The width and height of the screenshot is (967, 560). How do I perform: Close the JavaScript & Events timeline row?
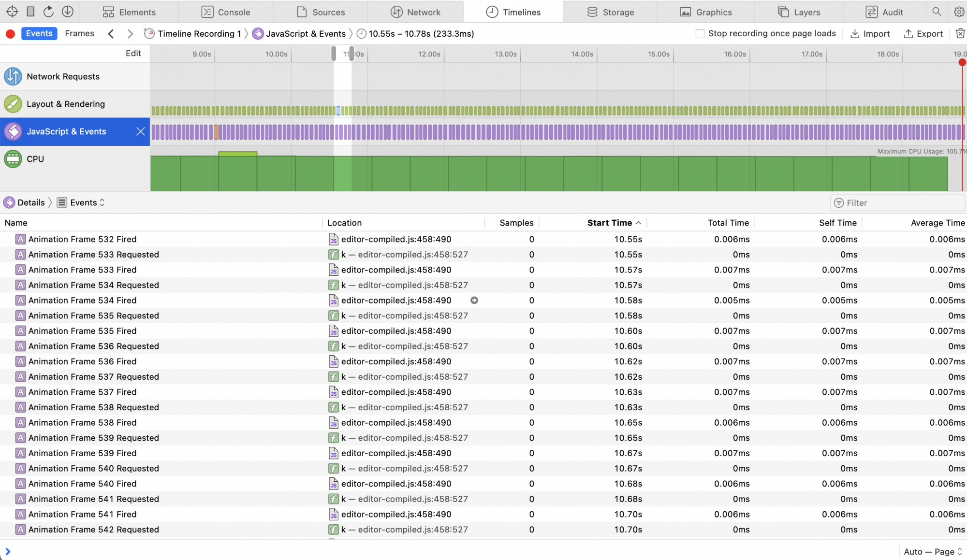(140, 131)
